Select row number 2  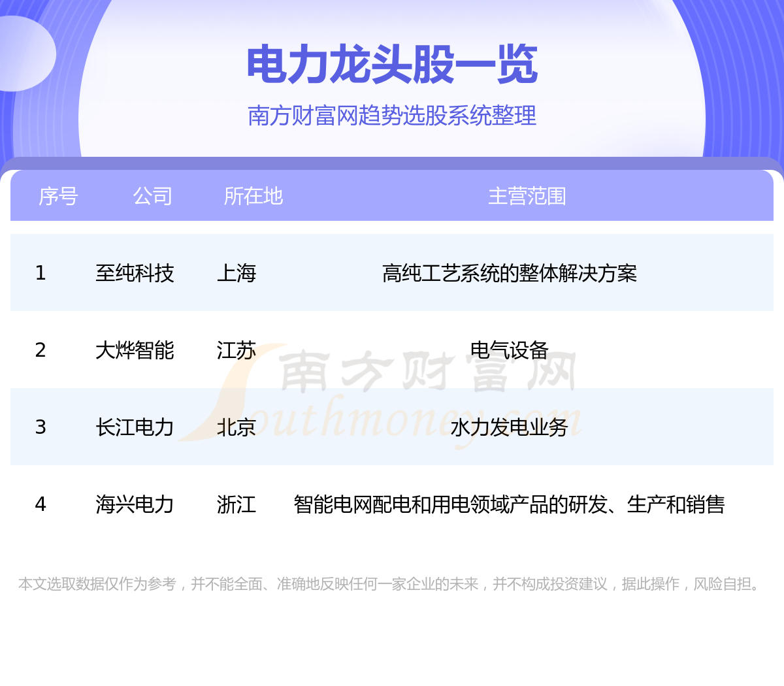41,350
